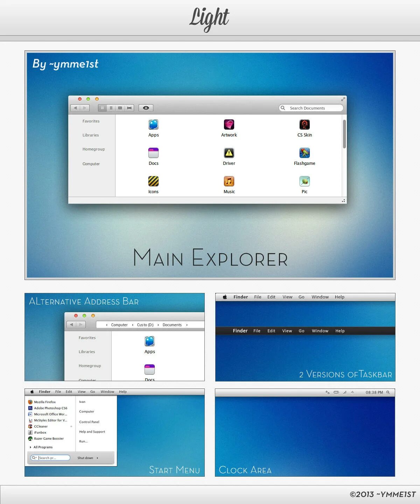Open the Apps folder in Main Explorer
Screen dimensions: 420x504
pos(153,125)
